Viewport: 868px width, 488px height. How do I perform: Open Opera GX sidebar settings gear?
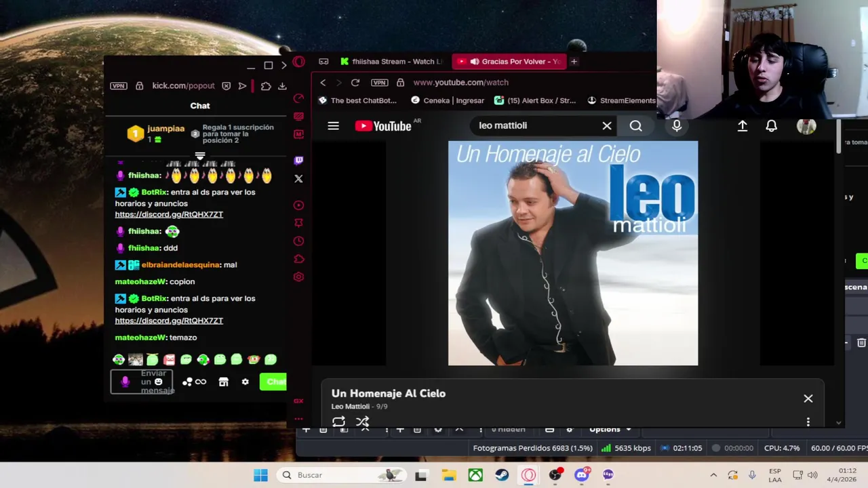(298, 277)
